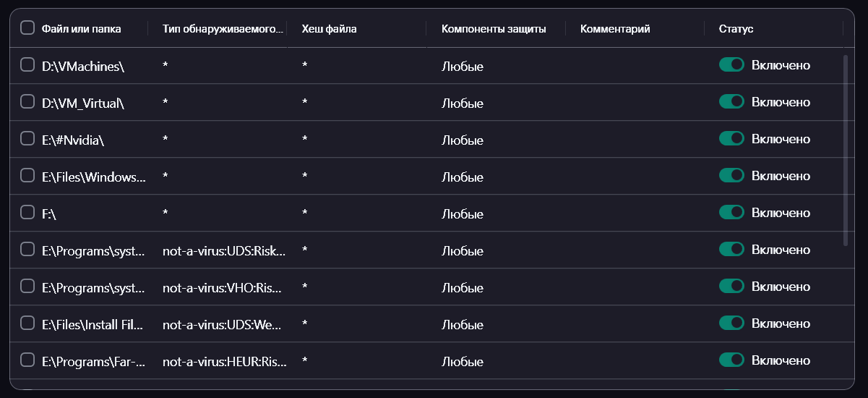Click the Тип обнаруживаемого column header
Viewport: 868px width, 398px height.
(x=220, y=29)
